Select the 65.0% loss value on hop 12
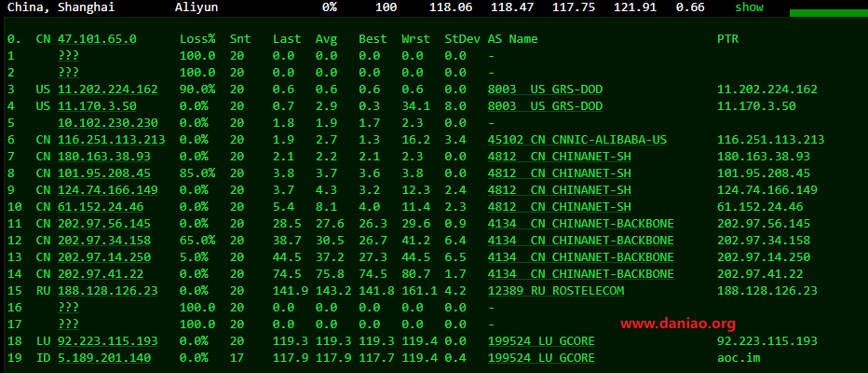The height and width of the screenshot is (373, 868). point(197,241)
